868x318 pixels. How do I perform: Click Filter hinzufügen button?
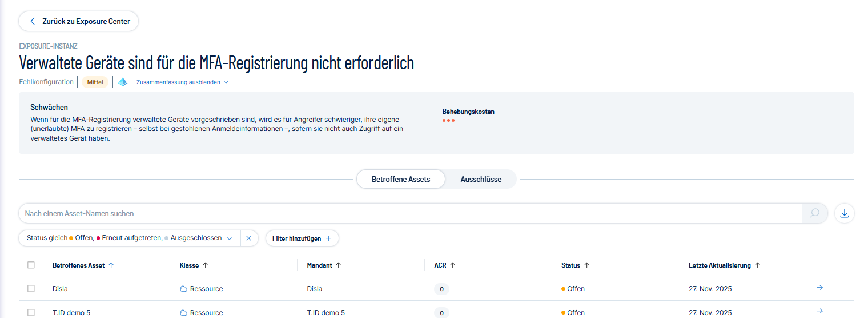[x=302, y=238]
